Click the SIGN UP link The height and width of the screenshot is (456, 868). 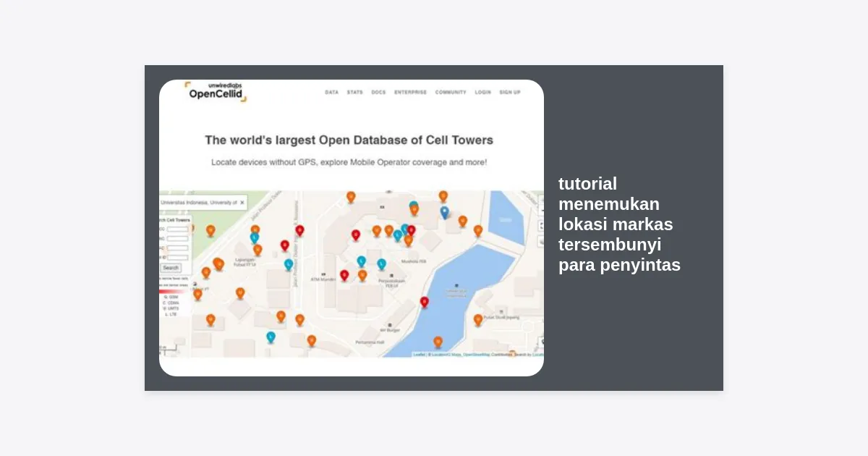coord(509,93)
